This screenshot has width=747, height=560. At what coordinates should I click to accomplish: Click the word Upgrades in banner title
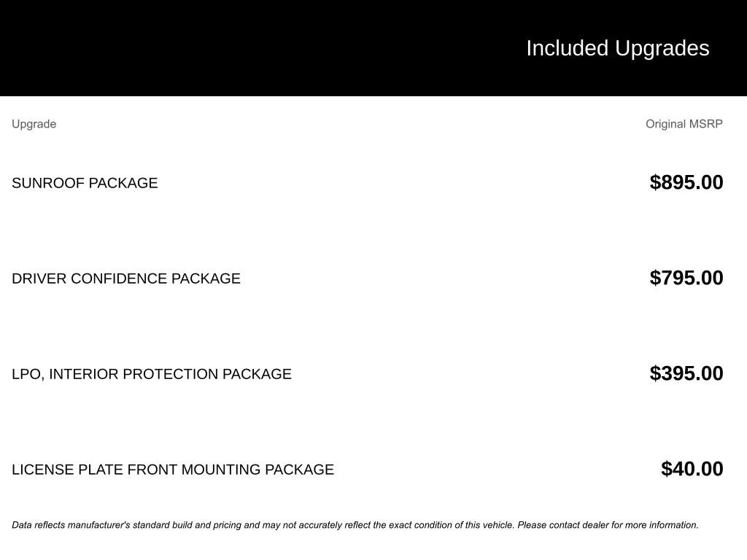pyautogui.click(x=662, y=49)
